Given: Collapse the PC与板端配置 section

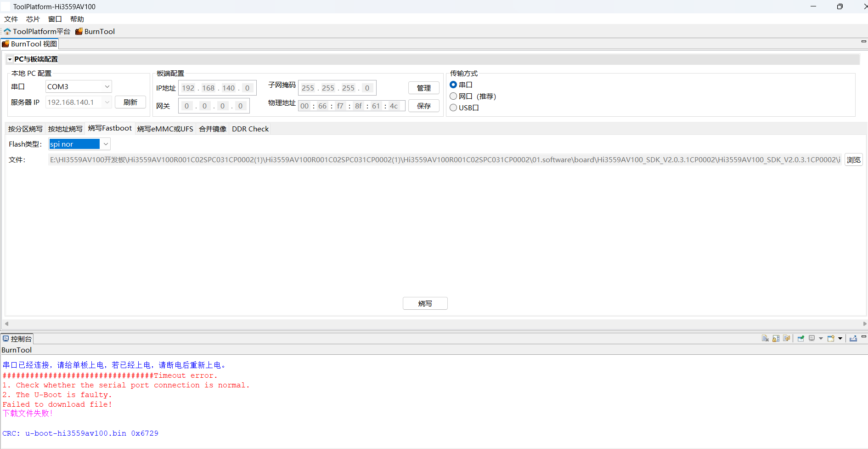Looking at the screenshot, I should tap(10, 59).
